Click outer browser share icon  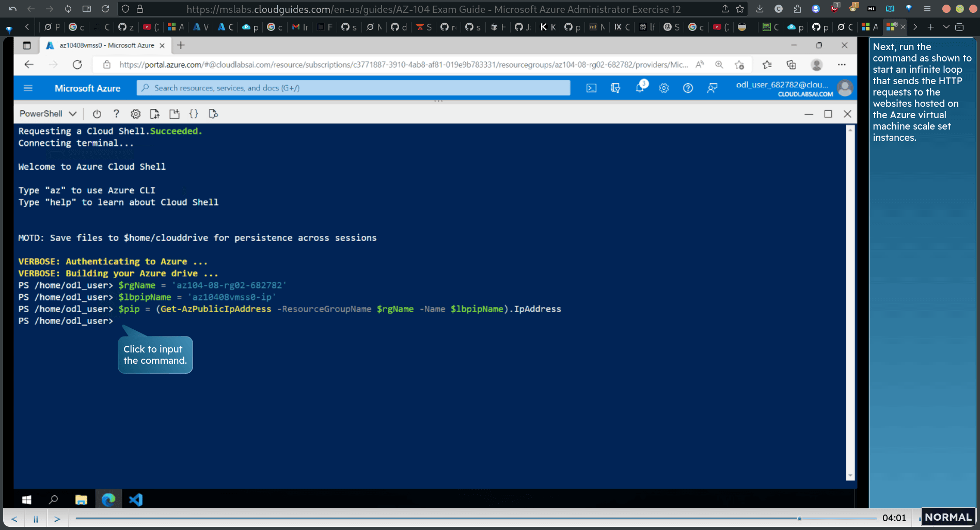click(x=725, y=9)
